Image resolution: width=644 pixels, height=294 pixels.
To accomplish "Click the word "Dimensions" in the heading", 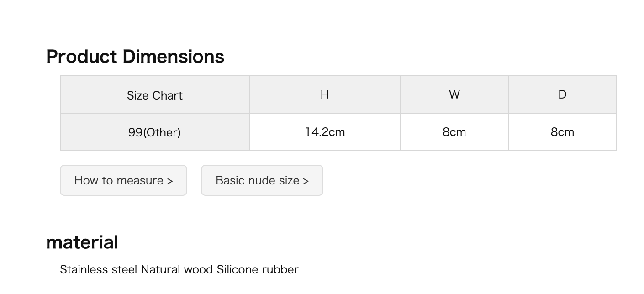I will pyautogui.click(x=173, y=57).
